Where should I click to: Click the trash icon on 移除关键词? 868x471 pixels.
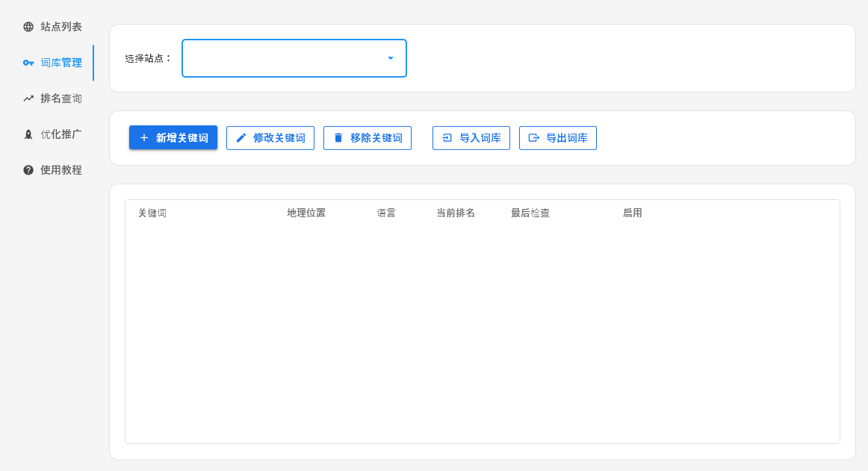[338, 138]
